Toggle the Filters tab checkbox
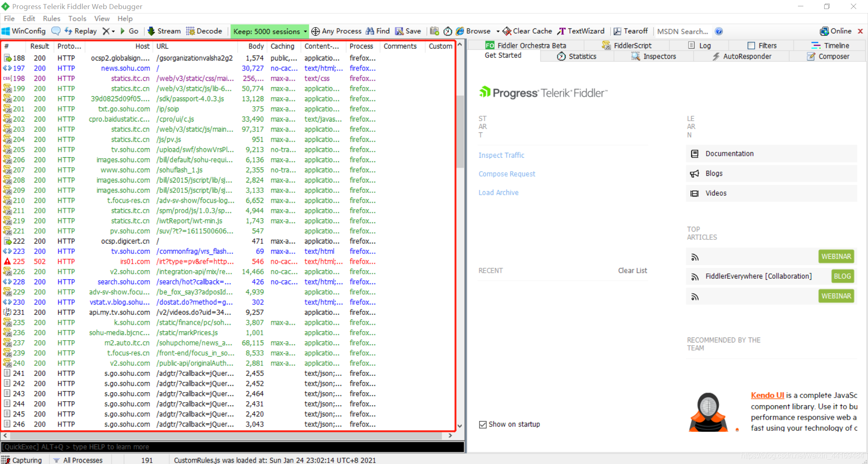868x464 pixels. tap(751, 46)
